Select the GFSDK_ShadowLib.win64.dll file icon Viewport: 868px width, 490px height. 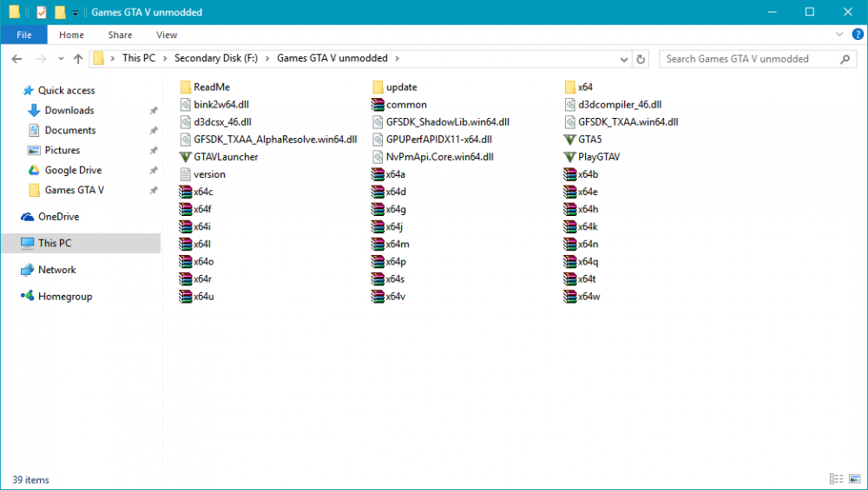click(x=378, y=122)
